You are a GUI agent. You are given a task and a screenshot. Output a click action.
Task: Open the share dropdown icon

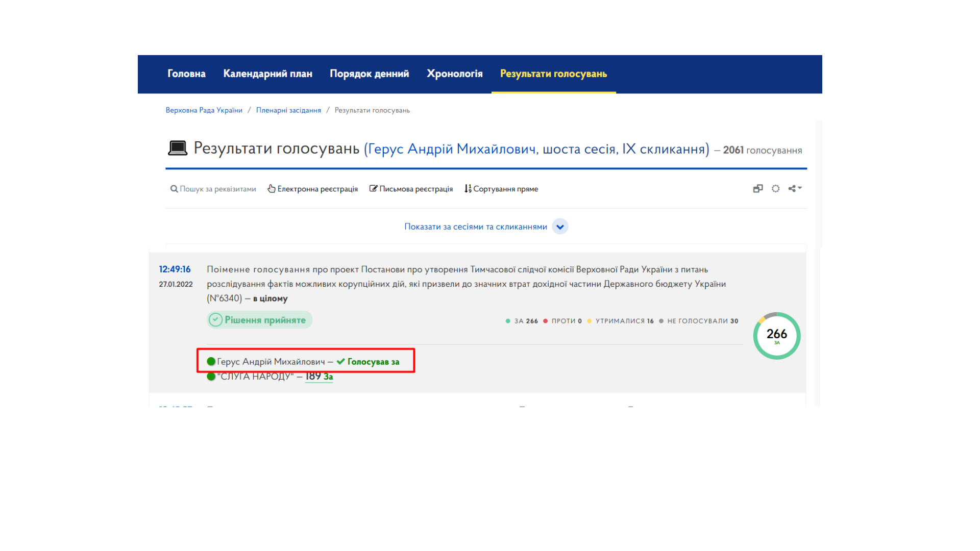pyautogui.click(x=795, y=188)
